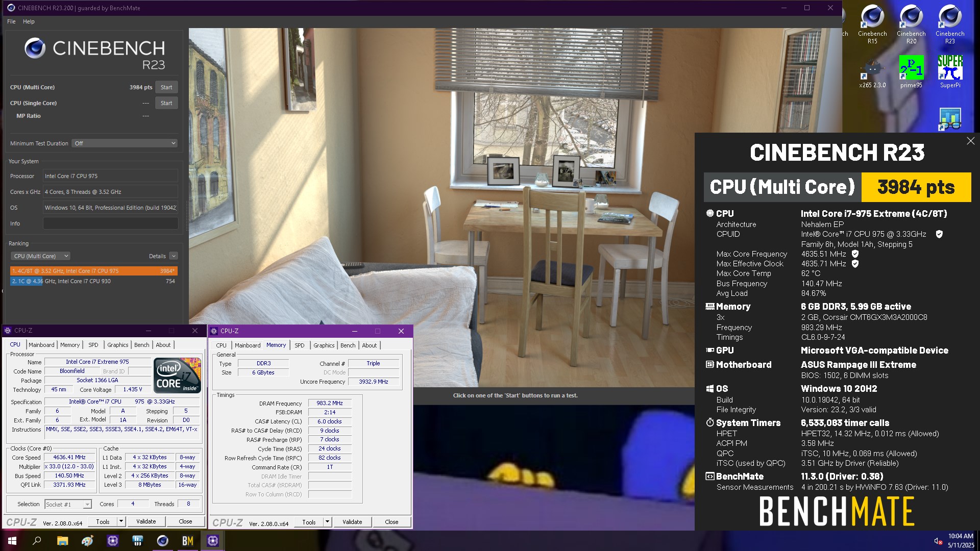Click Validate in right CPU-Z window
Viewport: 980px width, 551px height.
[352, 522]
